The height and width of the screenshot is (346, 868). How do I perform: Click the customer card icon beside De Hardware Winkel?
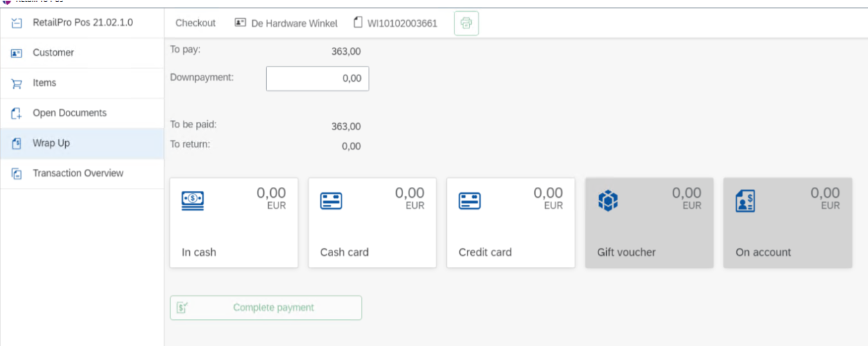[240, 23]
